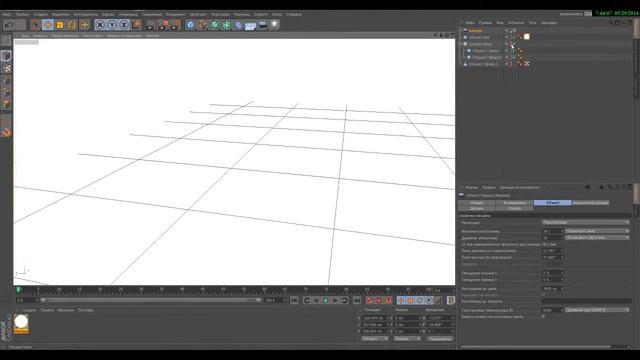Toggle Y axis lock
640x360 pixels.
(x=111, y=25)
